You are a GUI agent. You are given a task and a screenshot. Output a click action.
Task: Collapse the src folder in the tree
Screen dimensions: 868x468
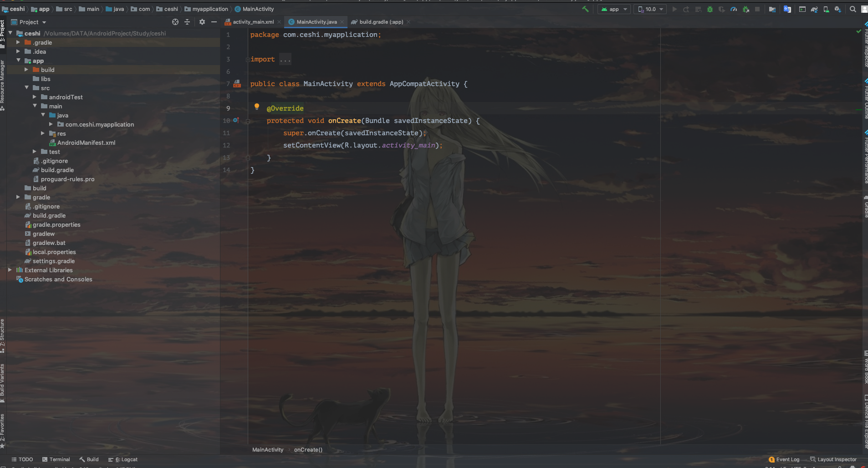coord(27,88)
